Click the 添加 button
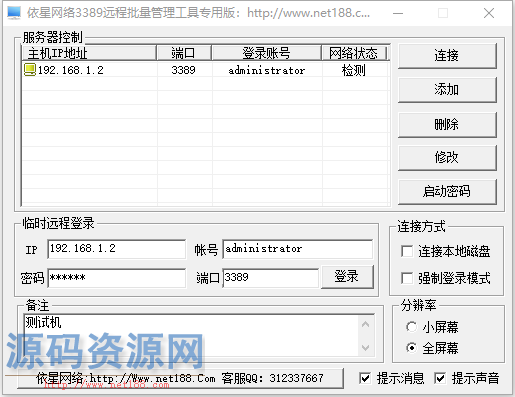515x397 pixels. [447, 90]
